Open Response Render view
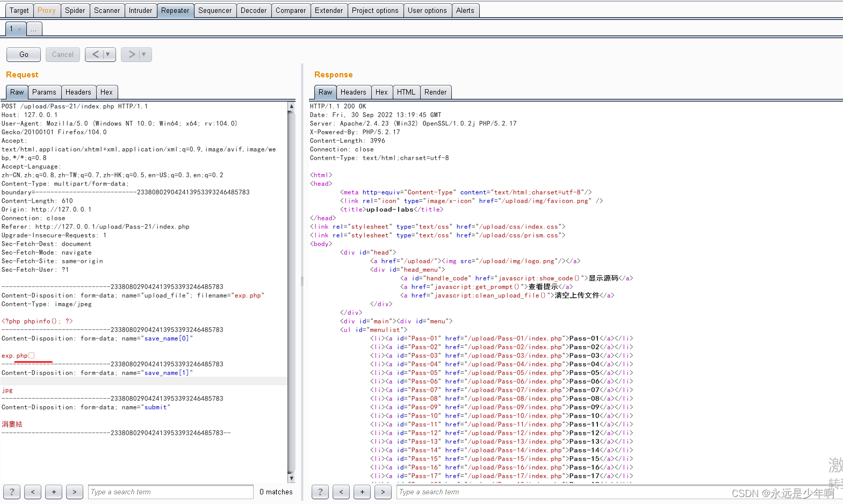Screen dimensions: 843x504 pos(436,92)
